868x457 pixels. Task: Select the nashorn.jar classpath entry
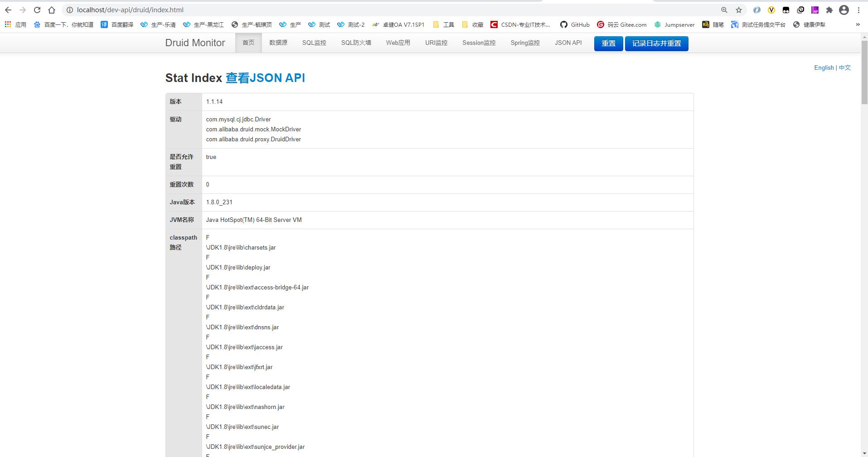[245, 407]
